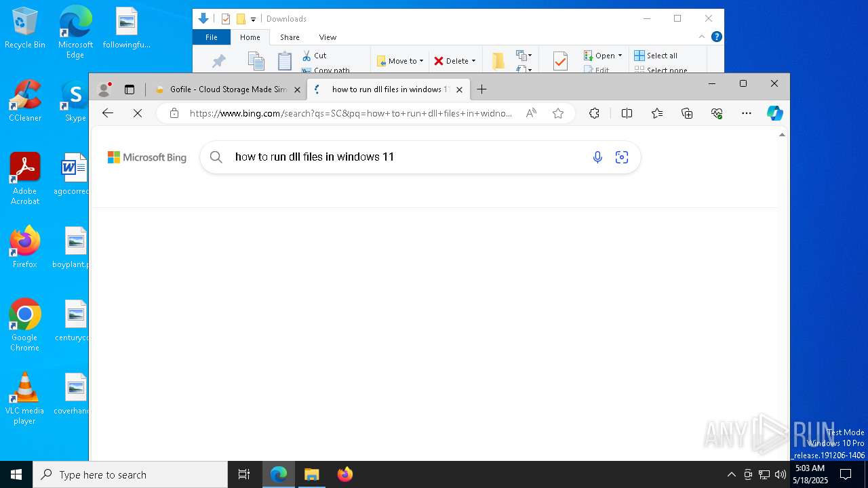
Task: Show hidden system tray icons chevron
Action: 731,474
